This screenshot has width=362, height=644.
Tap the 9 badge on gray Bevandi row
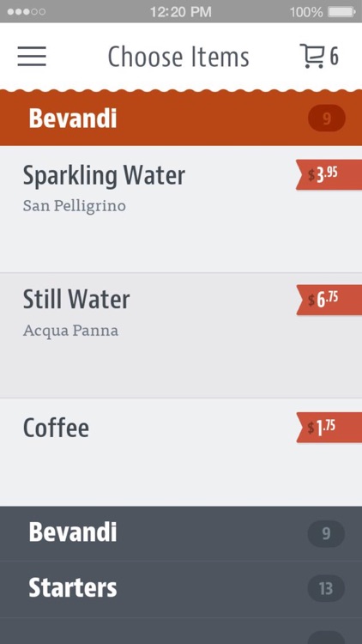(326, 533)
